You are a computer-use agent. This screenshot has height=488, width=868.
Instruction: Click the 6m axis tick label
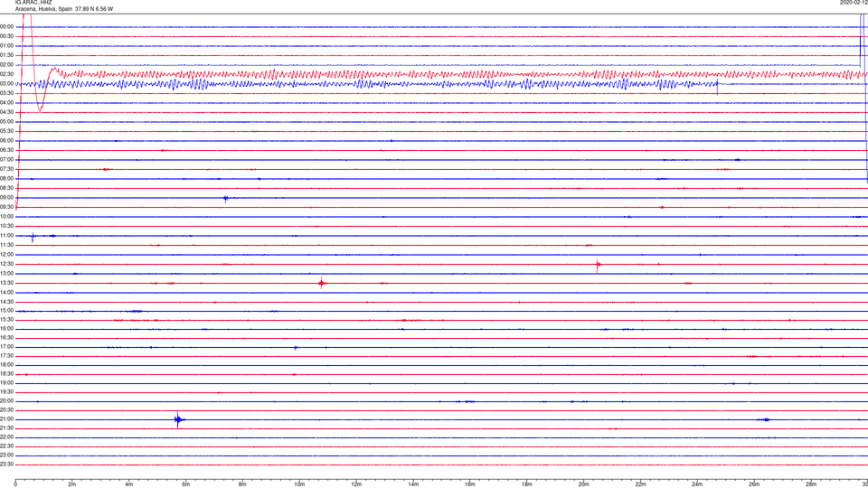pyautogui.click(x=186, y=484)
